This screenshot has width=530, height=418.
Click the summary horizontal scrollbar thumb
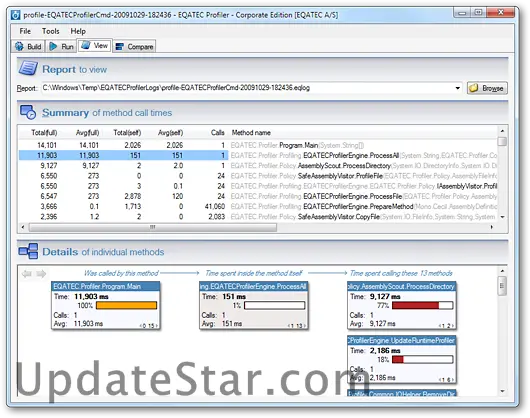(153, 227)
